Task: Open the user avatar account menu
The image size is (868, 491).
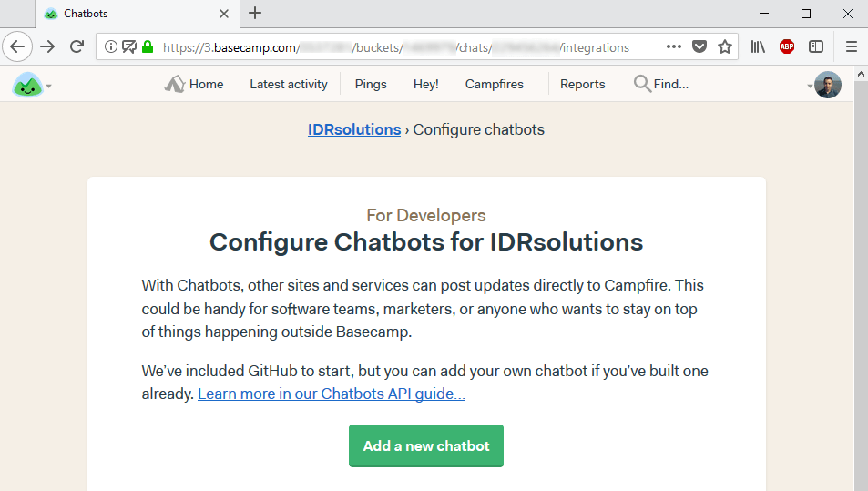Action: pos(824,85)
